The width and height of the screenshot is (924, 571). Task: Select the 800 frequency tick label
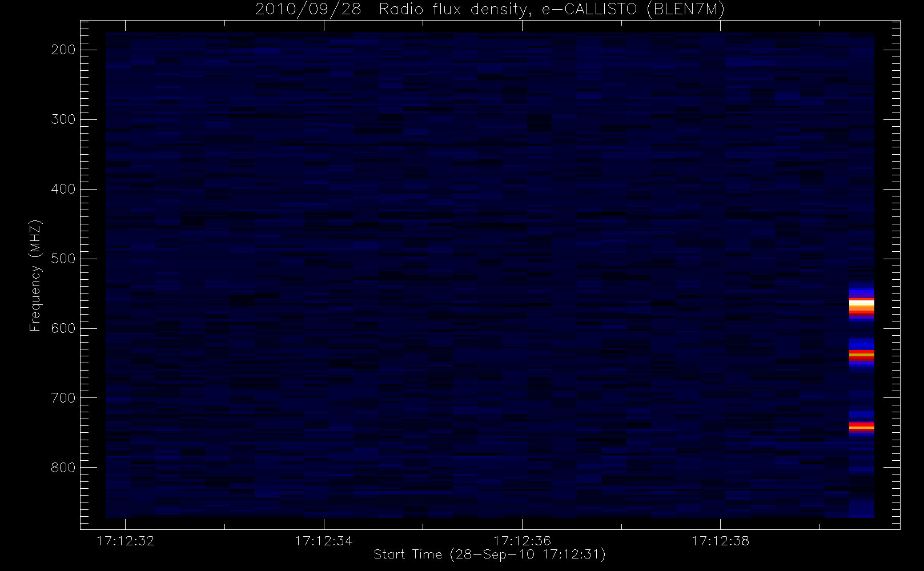tap(63, 468)
